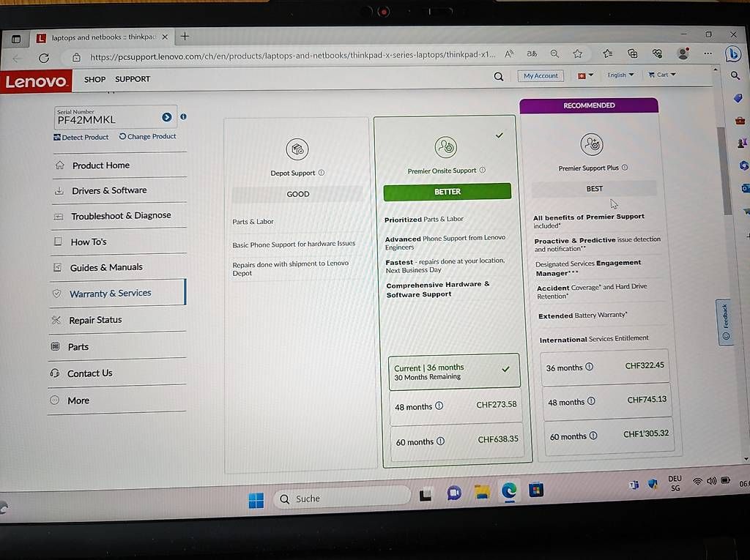Screen dimensions: 750x560
Task: Click the Premier Onsite Support icon
Action: (445, 147)
